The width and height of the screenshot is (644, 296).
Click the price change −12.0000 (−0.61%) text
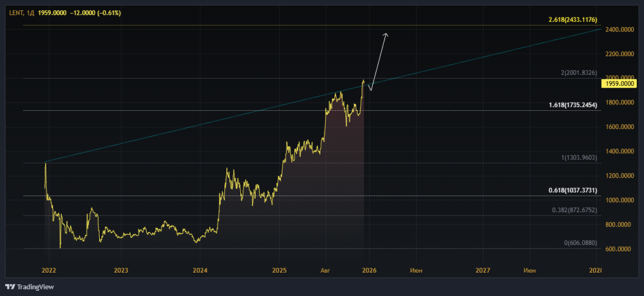coord(95,13)
